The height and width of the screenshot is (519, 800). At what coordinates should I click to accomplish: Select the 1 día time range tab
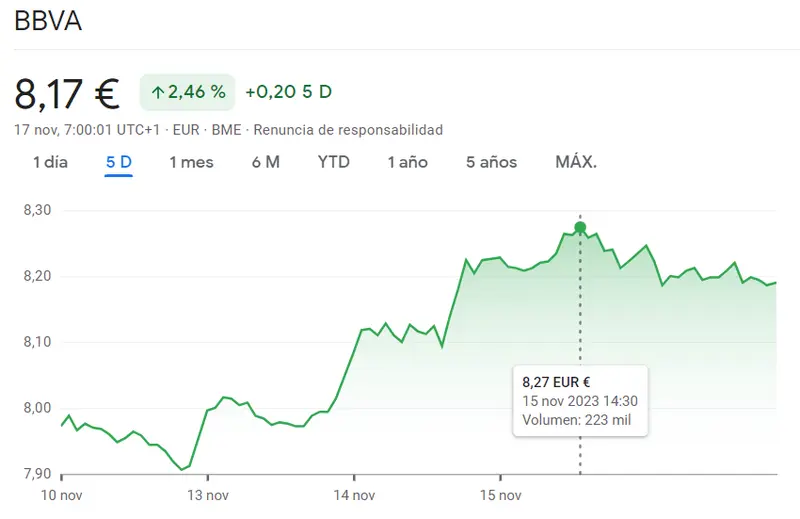click(50, 162)
